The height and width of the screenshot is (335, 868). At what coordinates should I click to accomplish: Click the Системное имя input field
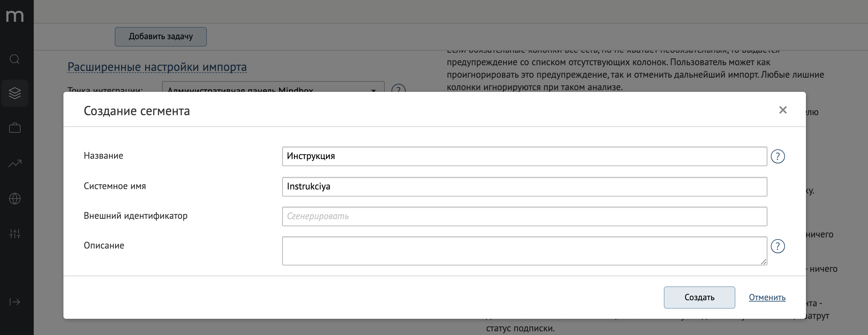[524, 187]
